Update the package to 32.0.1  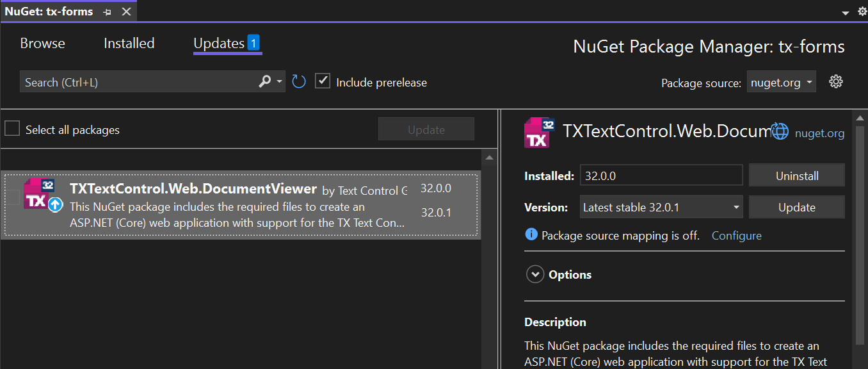[797, 208]
